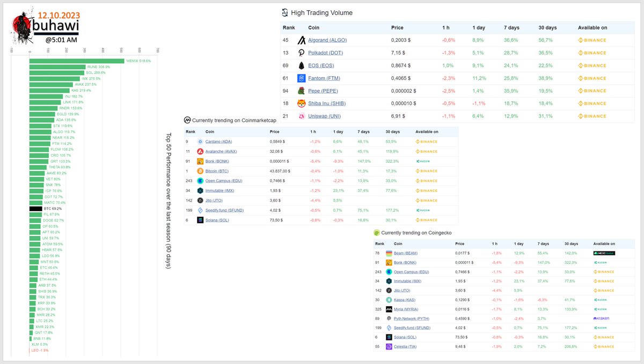644x364 pixels.
Task: Click MEXC logo in the Beam row
Action: pos(604,253)
